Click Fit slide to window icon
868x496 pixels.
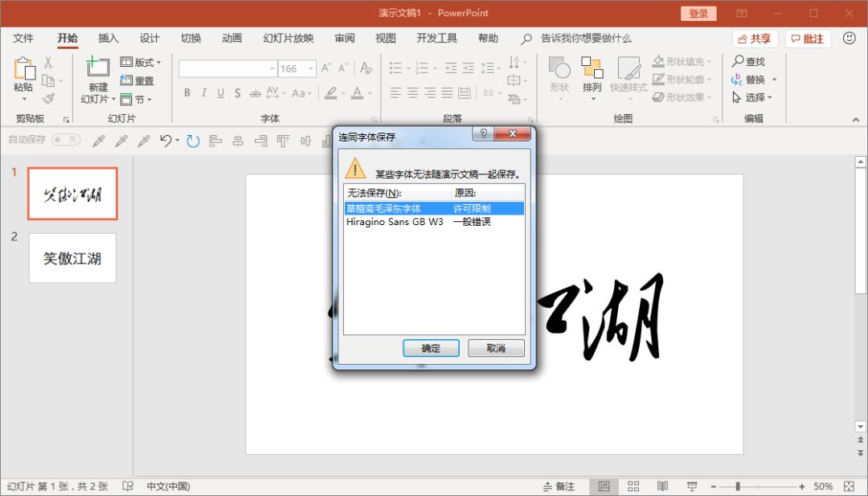[x=850, y=486]
